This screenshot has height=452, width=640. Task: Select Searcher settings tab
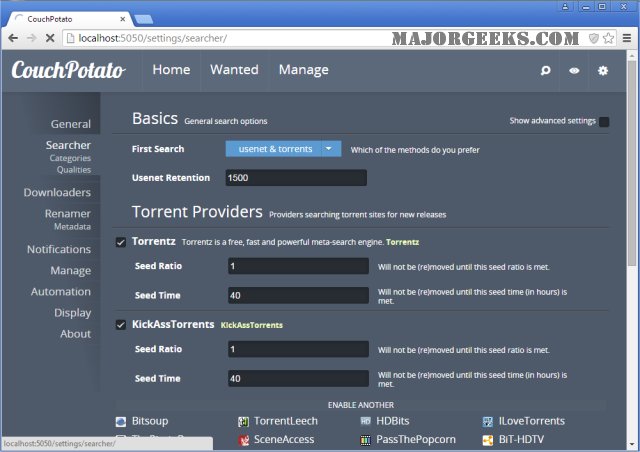pos(68,145)
